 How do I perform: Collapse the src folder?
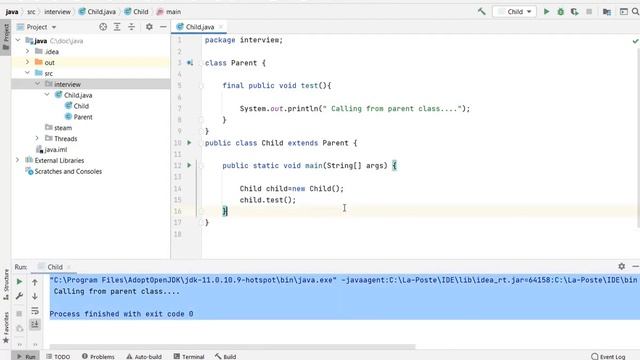tap(27, 73)
